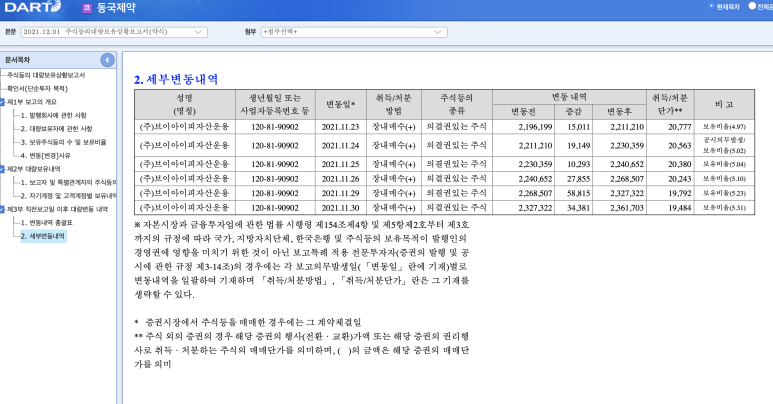Select 제1부 보고의 개요 tree item

pyautogui.click(x=32, y=102)
